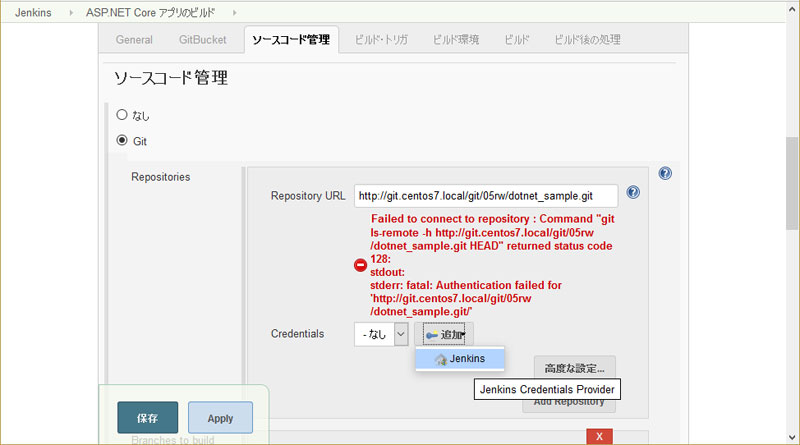
Task: Click the ソースコード管理 section heading
Action: [x=171, y=78]
